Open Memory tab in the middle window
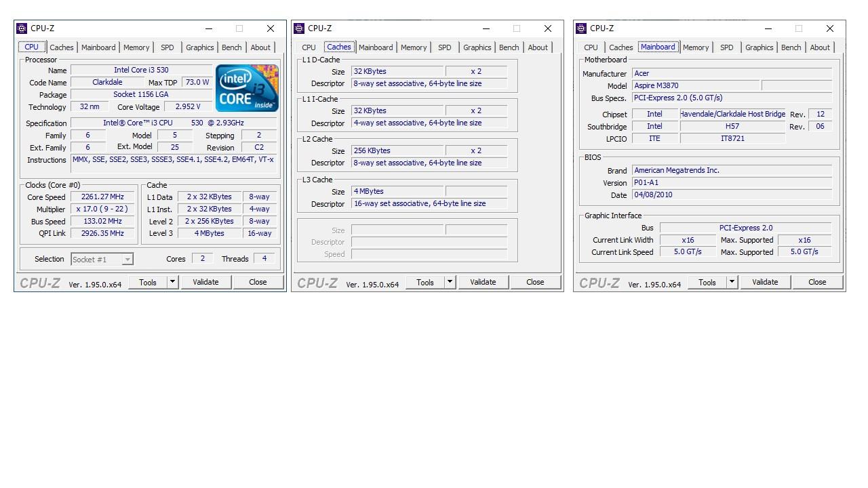Image resolution: width=868 pixels, height=488 pixels. tap(414, 47)
